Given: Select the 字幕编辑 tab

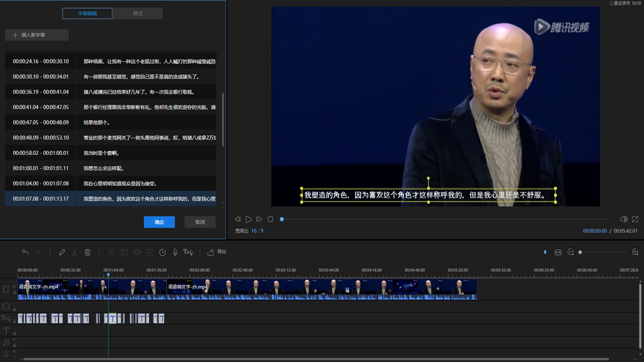Looking at the screenshot, I should pos(87,14).
